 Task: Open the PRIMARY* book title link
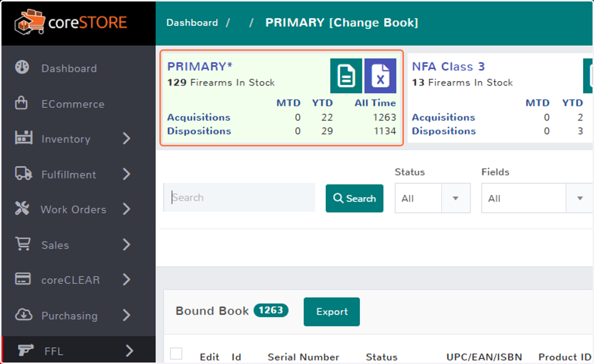click(200, 66)
